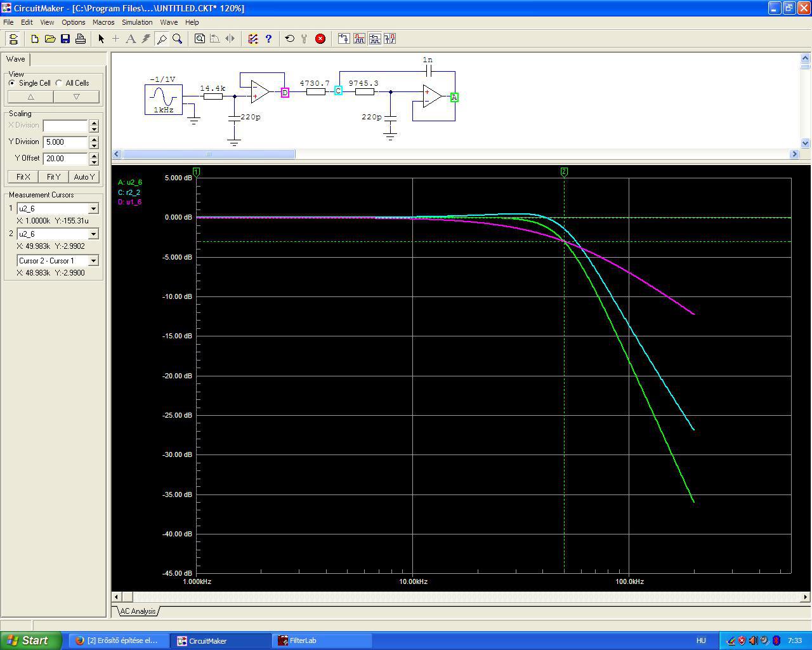The height and width of the screenshot is (650, 812).
Task: Select the Delete lightning bolt tool
Action: [x=146, y=39]
